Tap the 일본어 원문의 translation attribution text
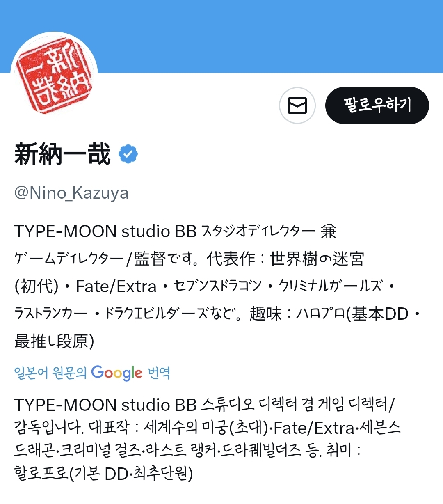 tap(50, 373)
